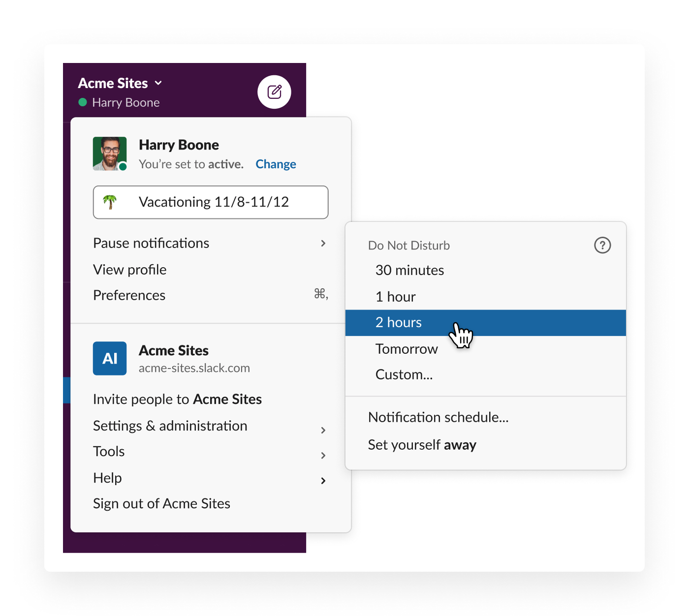
Task: Choose Custom... pause duration
Action: pyautogui.click(x=486, y=374)
